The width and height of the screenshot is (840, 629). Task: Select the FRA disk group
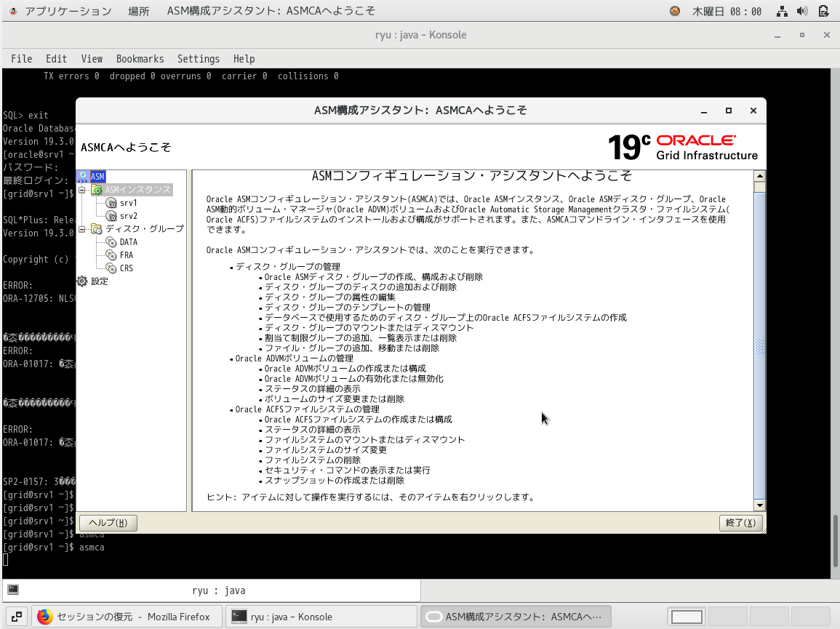click(x=127, y=255)
